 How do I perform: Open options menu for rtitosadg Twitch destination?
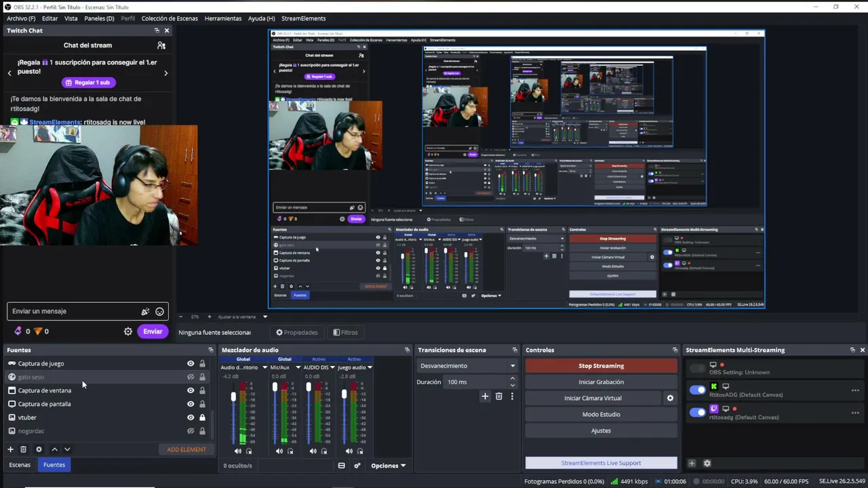[x=855, y=412]
